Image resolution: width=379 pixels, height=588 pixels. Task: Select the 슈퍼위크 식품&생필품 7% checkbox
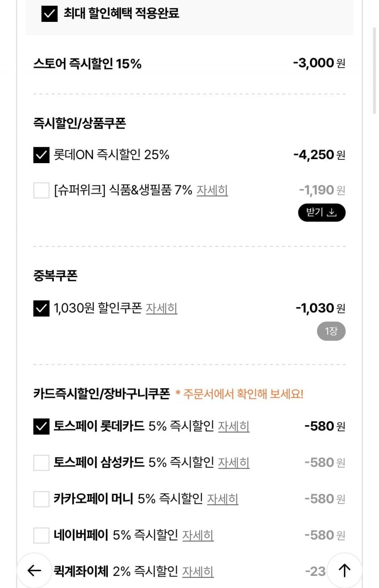(41, 190)
